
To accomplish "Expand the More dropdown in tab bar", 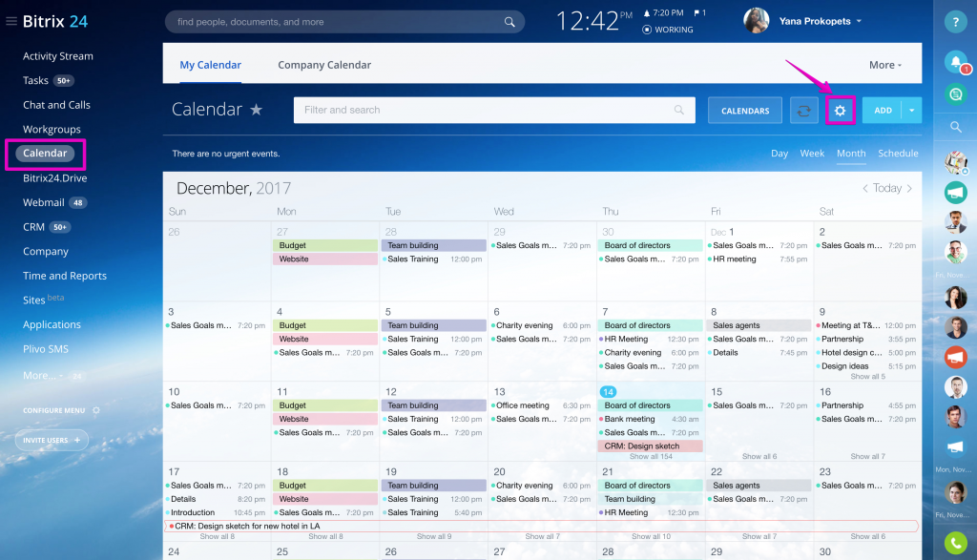I will (x=885, y=65).
